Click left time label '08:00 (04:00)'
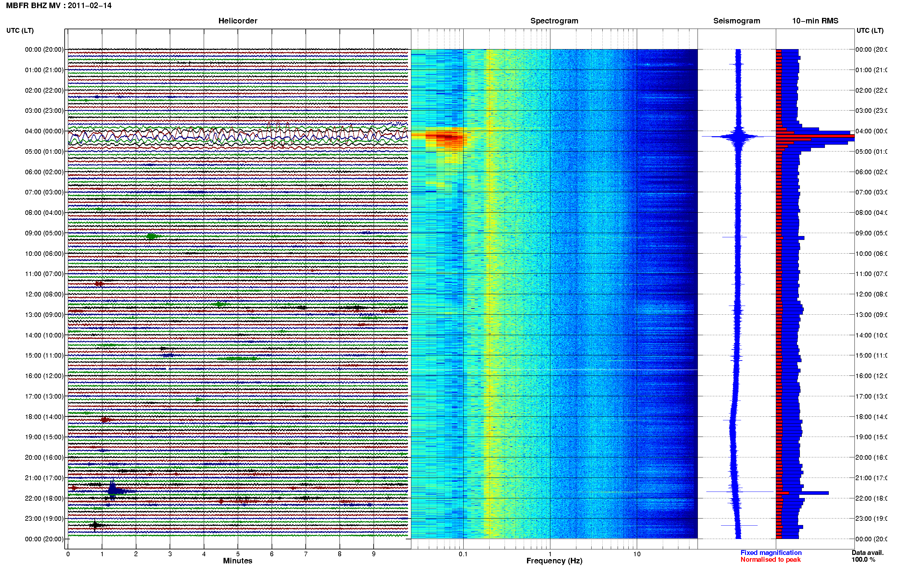The width and height of the screenshot is (924, 578). tap(44, 213)
